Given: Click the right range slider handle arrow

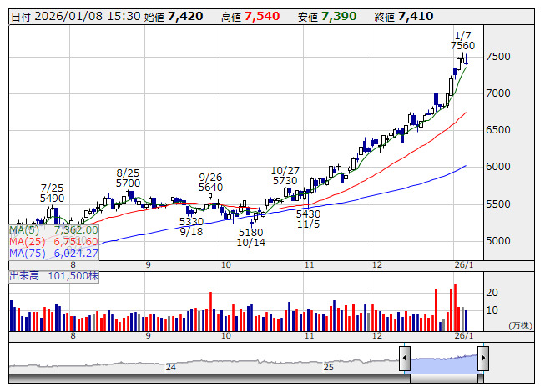Looking at the screenshot, I should (x=483, y=358).
